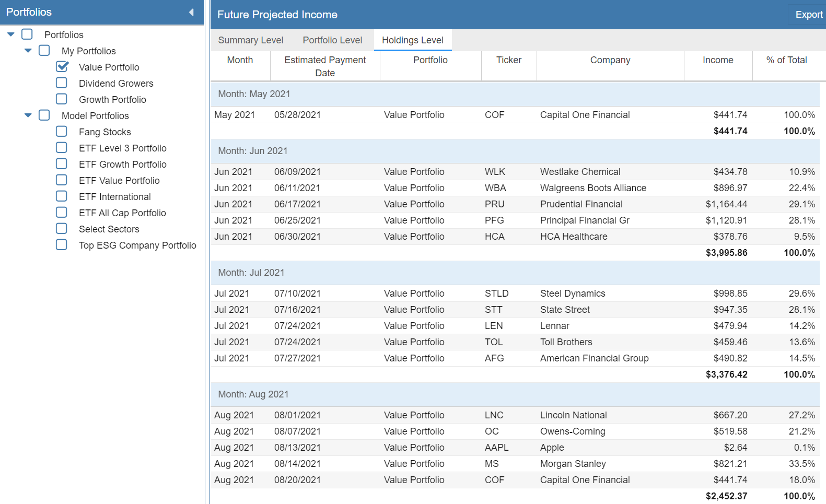Tick the Model Portfolios group checkbox
This screenshot has width=826, height=504.
(44, 115)
